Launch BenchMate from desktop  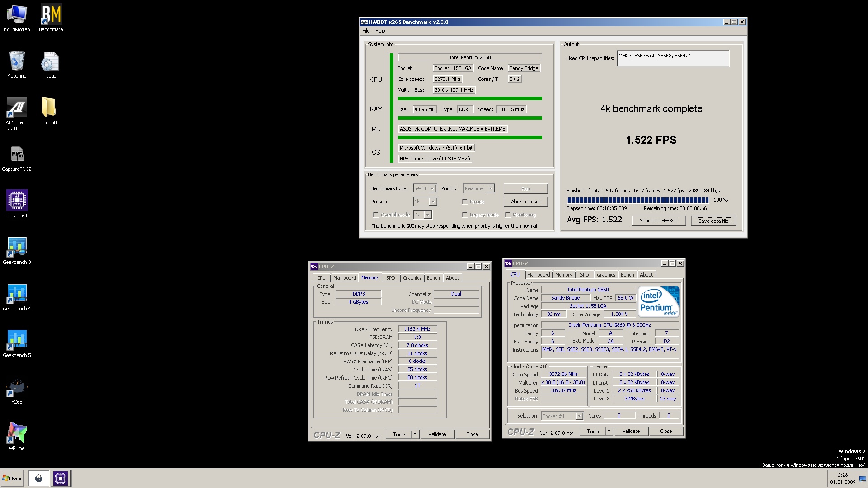[51, 19]
